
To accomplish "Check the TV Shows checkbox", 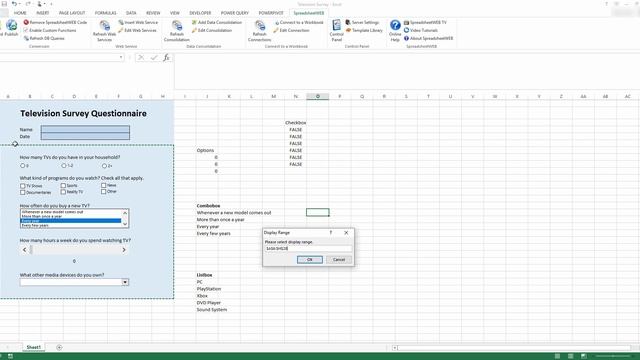I will tap(23, 186).
